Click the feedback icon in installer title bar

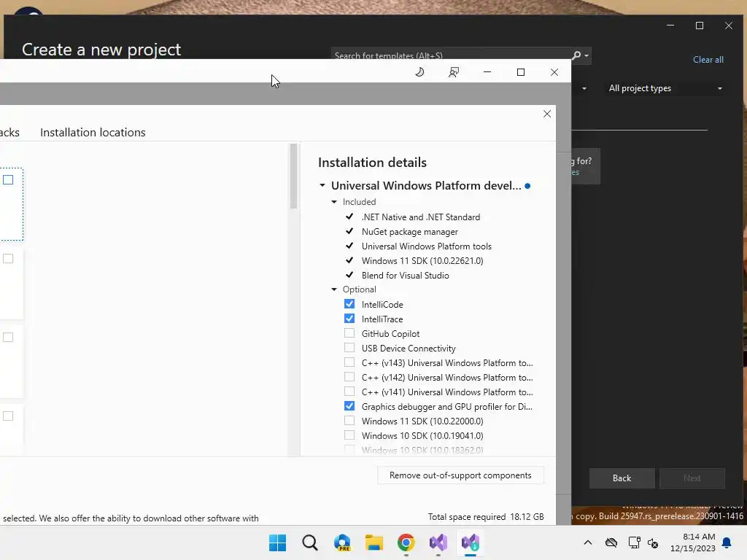click(x=454, y=72)
